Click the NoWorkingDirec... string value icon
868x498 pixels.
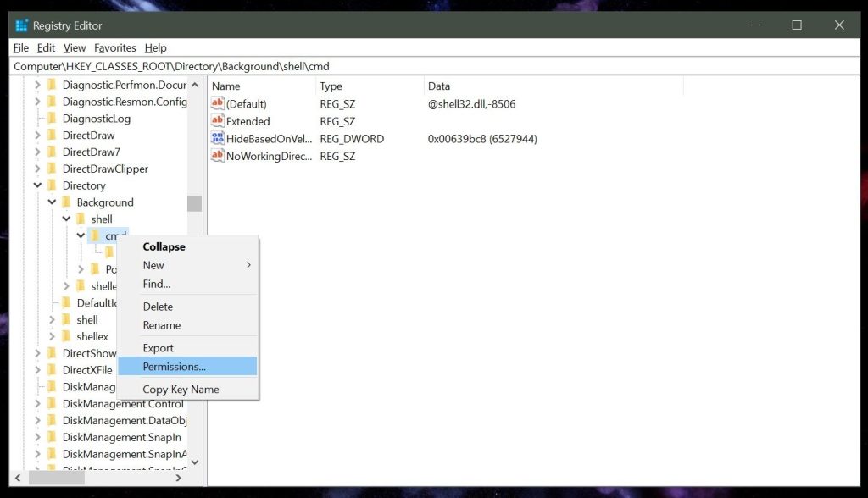tap(218, 156)
